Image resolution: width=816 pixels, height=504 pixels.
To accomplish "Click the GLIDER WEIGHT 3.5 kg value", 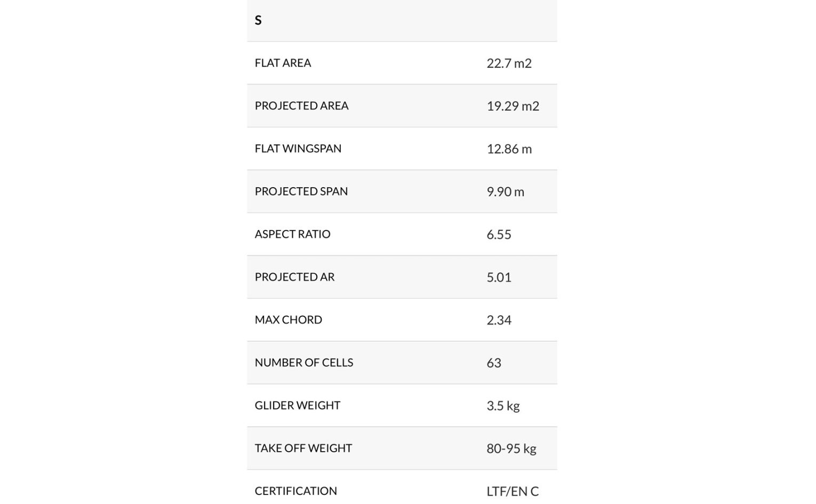I will tap(503, 405).
